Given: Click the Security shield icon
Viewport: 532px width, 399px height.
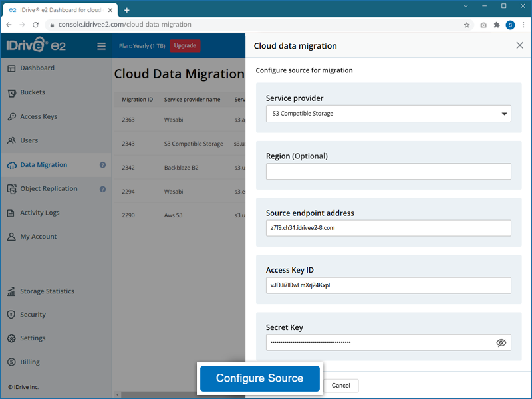Looking at the screenshot, I should [11, 315].
